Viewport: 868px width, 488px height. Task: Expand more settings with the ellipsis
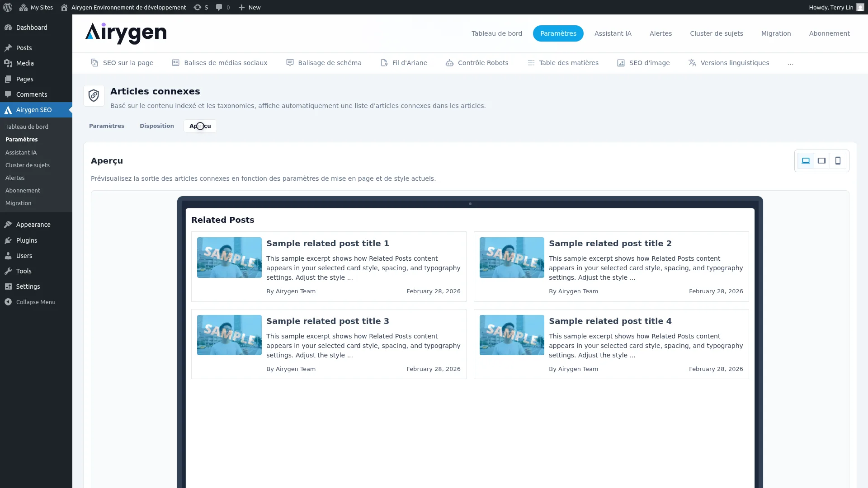(x=790, y=63)
